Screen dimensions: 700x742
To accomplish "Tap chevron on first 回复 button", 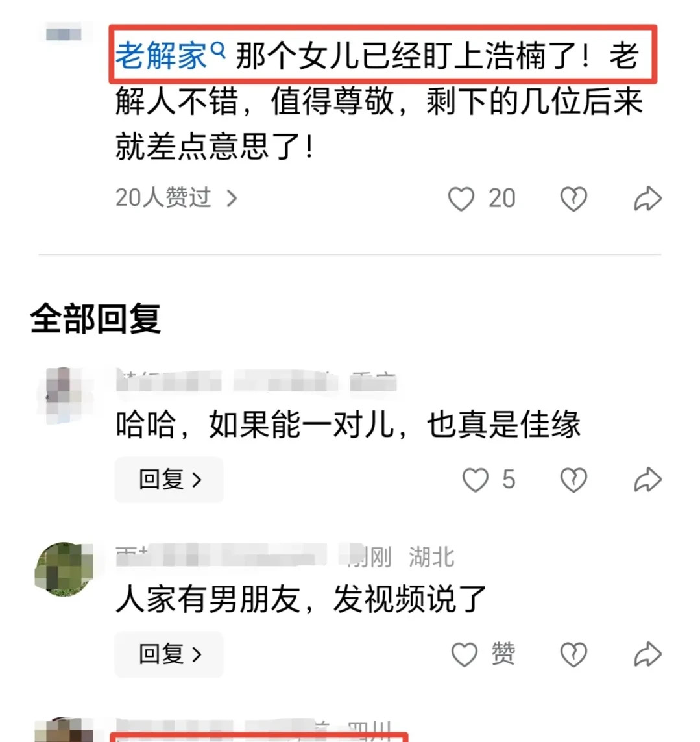I will click(197, 480).
